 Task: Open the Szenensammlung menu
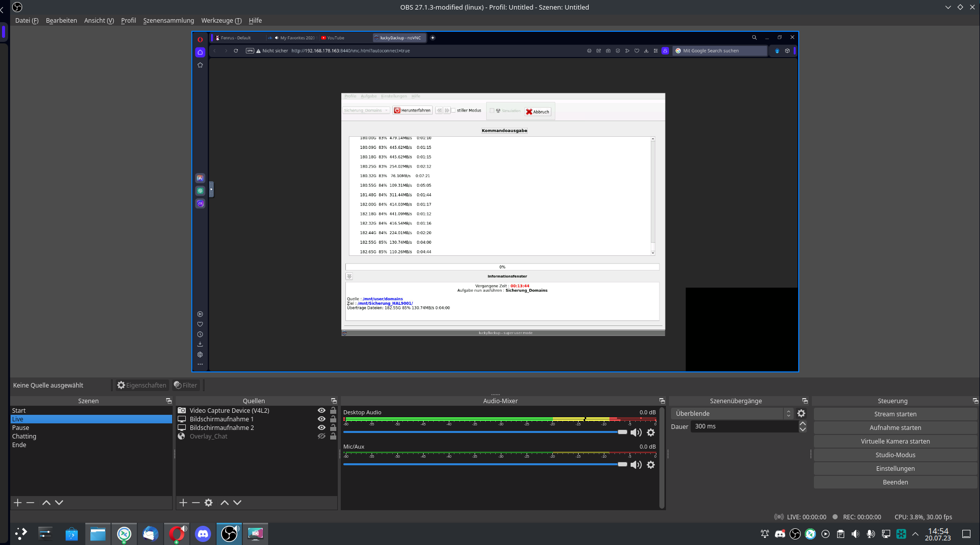169,21
